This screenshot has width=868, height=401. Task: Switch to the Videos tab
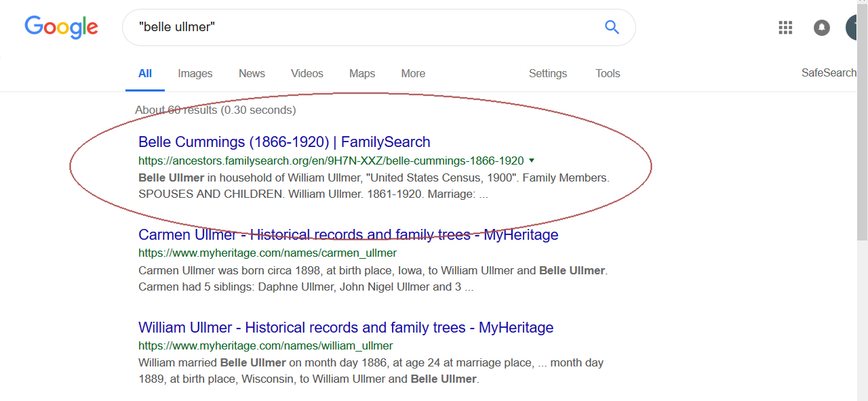[307, 73]
